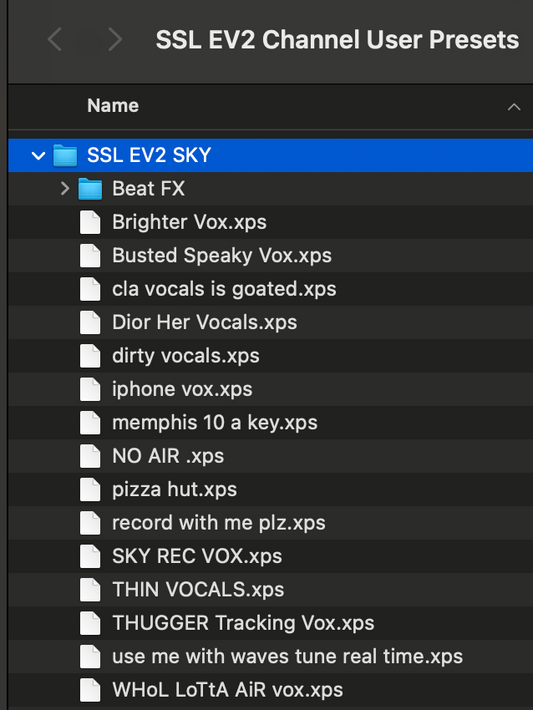The height and width of the screenshot is (710, 533).
Task: Select memphis 10 a key.xps
Action: (270, 422)
